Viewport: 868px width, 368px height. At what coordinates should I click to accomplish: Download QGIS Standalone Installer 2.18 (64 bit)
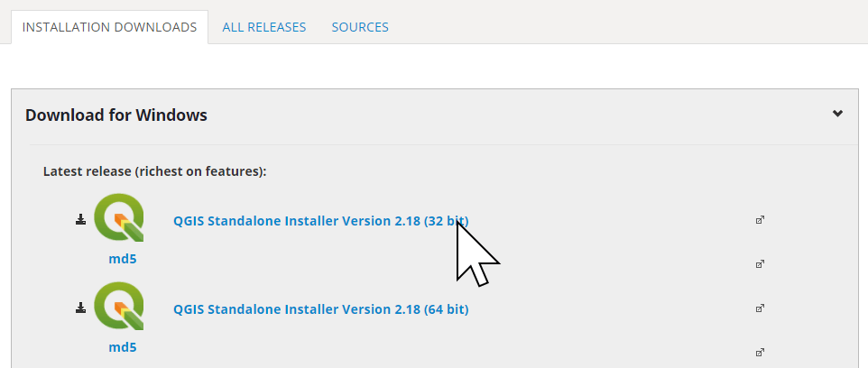[x=320, y=309]
